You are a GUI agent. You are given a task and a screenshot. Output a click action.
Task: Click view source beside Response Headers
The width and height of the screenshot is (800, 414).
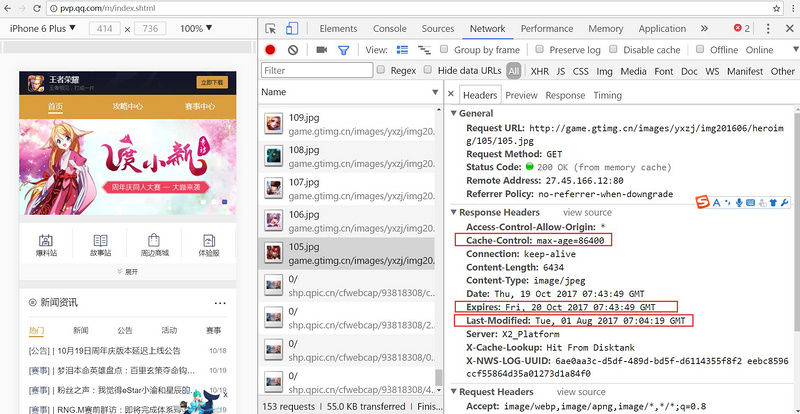pyautogui.click(x=587, y=213)
